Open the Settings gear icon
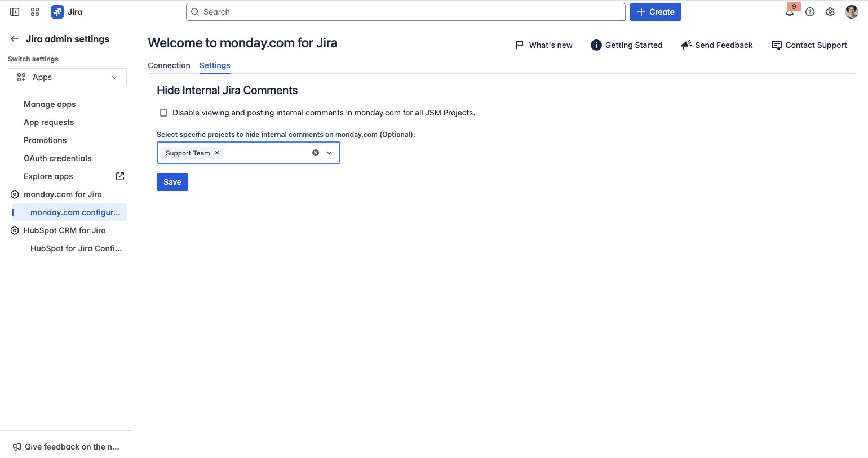Screen dimensions: 868x458 tap(830, 12)
